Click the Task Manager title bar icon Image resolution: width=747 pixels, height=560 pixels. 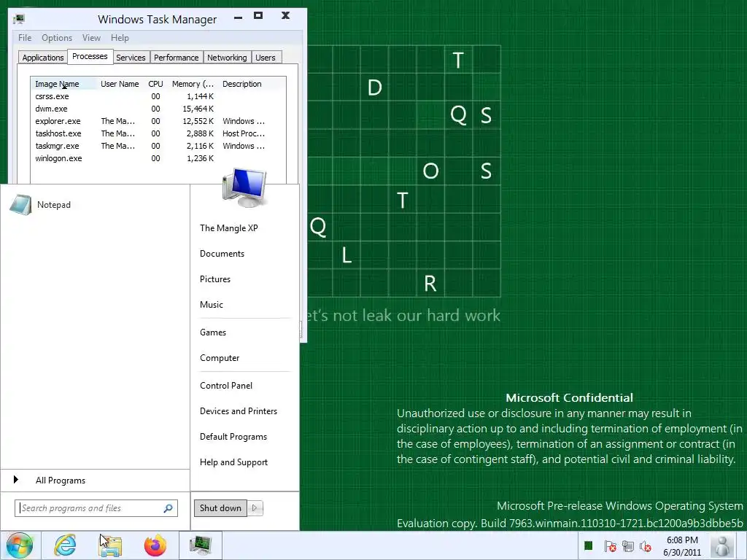coord(19,20)
